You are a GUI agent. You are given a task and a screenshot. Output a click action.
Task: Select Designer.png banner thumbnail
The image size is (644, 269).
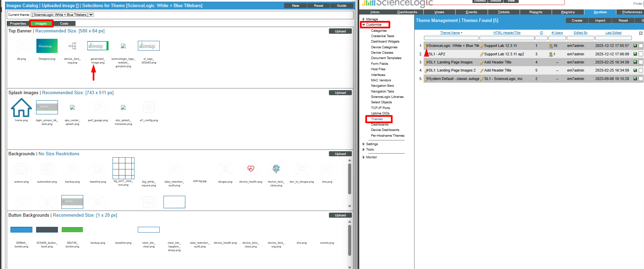coord(47,46)
